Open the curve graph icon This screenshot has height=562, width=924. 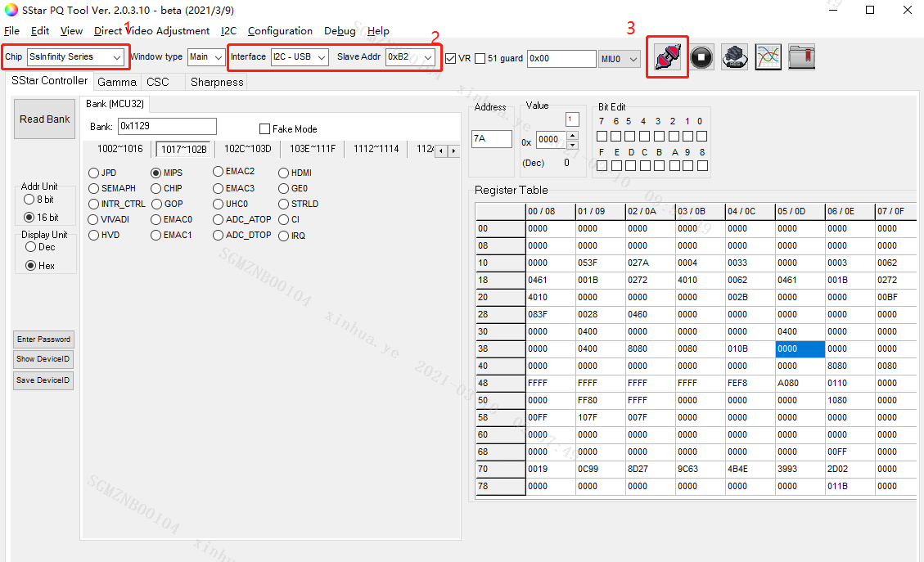(768, 57)
